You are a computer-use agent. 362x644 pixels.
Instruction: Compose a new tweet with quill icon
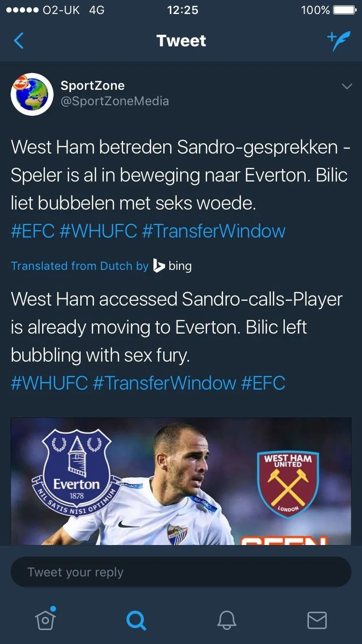(x=338, y=41)
